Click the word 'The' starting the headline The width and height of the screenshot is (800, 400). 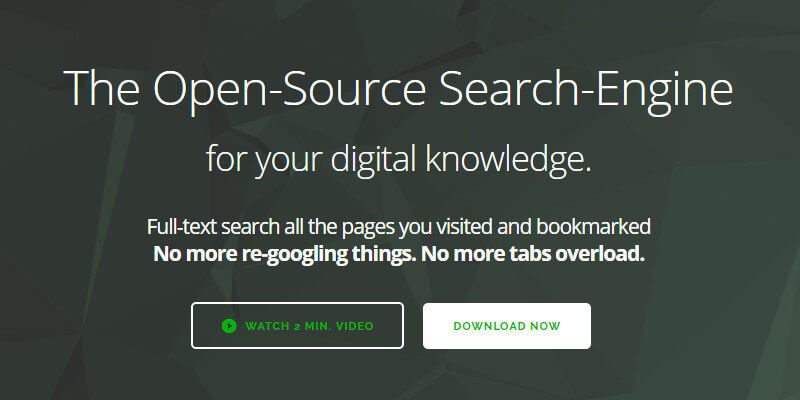[x=102, y=87]
